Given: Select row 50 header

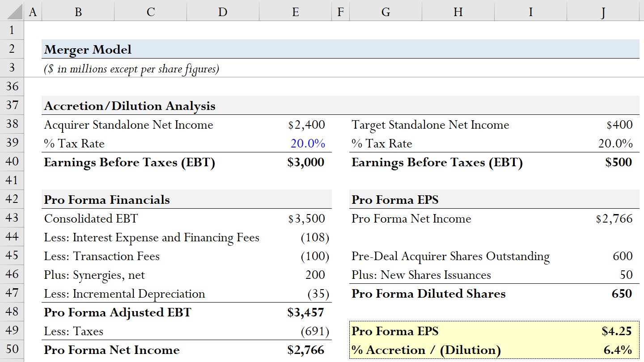Looking at the screenshot, I should pyautogui.click(x=12, y=349).
